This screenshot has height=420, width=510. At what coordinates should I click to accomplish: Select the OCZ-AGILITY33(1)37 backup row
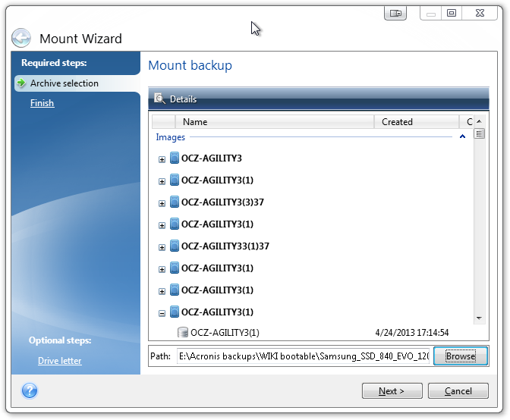[225, 246]
